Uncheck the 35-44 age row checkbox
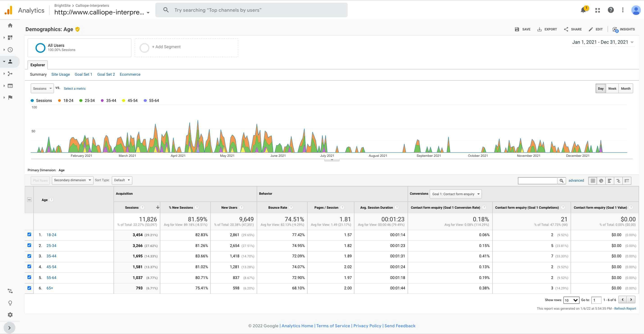Viewport: 644px width, 334px height. [x=29, y=256]
